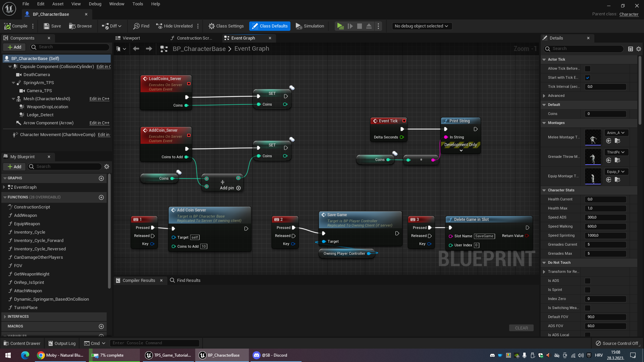Open the Debug menu
The height and width of the screenshot is (362, 644).
(95, 4)
